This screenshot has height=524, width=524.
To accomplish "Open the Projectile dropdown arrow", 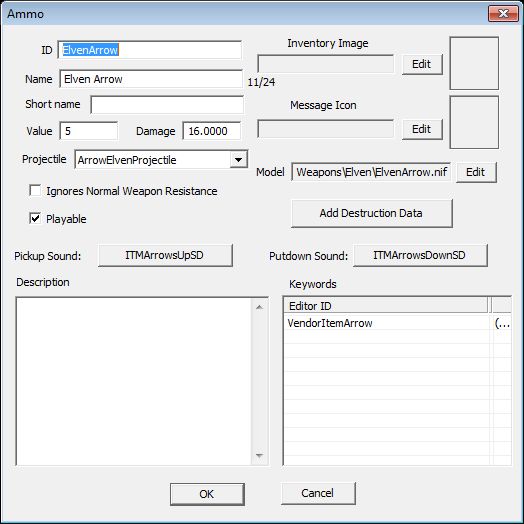I will [x=238, y=160].
